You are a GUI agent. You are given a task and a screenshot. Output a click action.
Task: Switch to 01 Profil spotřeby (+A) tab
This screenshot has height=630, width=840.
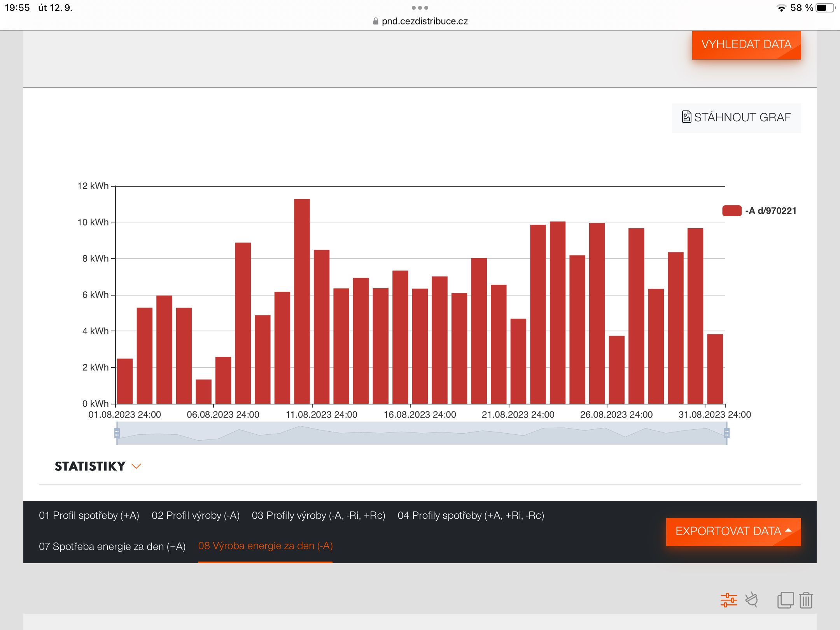click(x=89, y=515)
